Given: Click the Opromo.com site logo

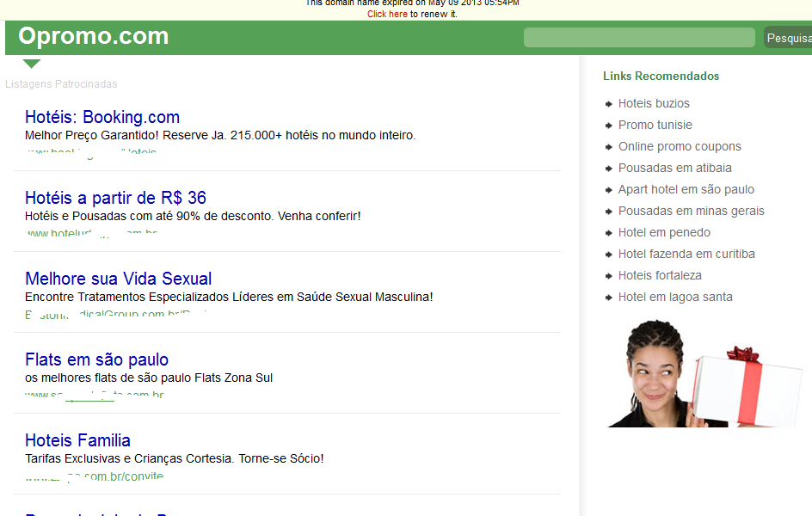Looking at the screenshot, I should click(x=93, y=36).
